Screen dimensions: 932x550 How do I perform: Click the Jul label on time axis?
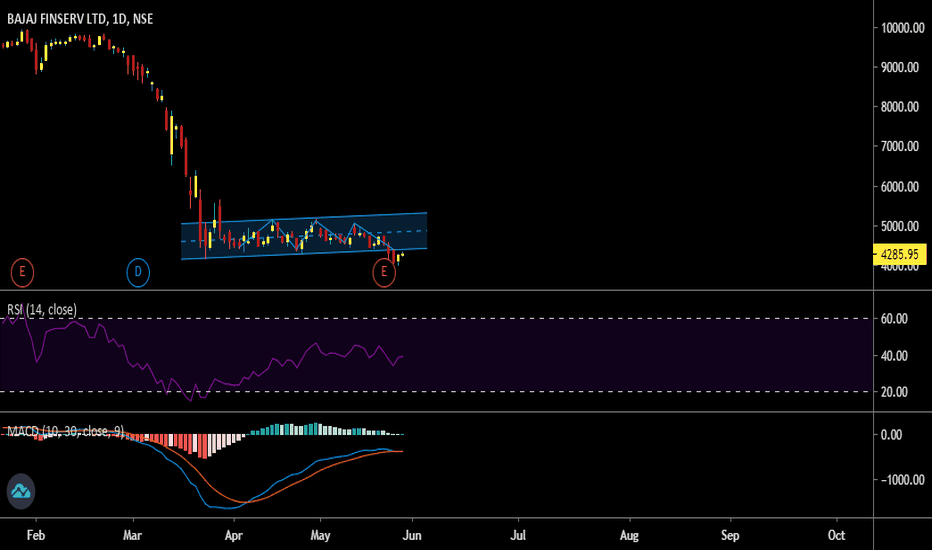tap(518, 535)
